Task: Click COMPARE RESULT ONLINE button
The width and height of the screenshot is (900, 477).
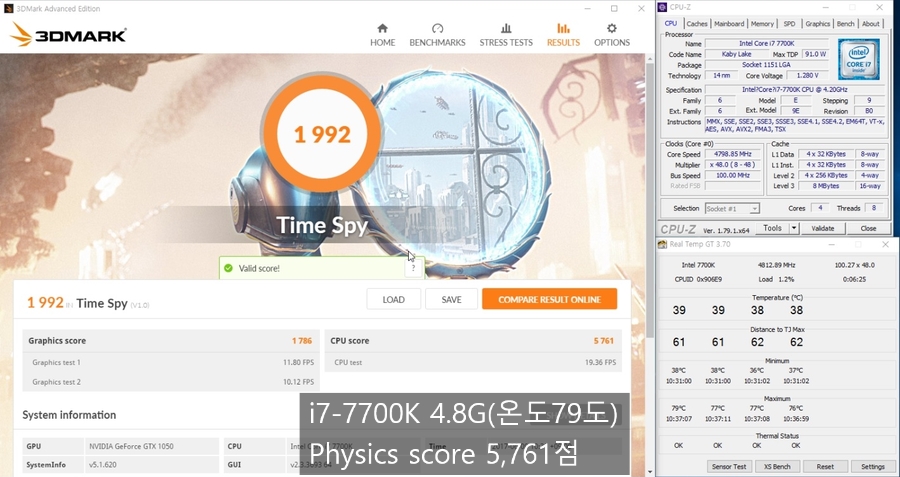Action: (x=549, y=299)
